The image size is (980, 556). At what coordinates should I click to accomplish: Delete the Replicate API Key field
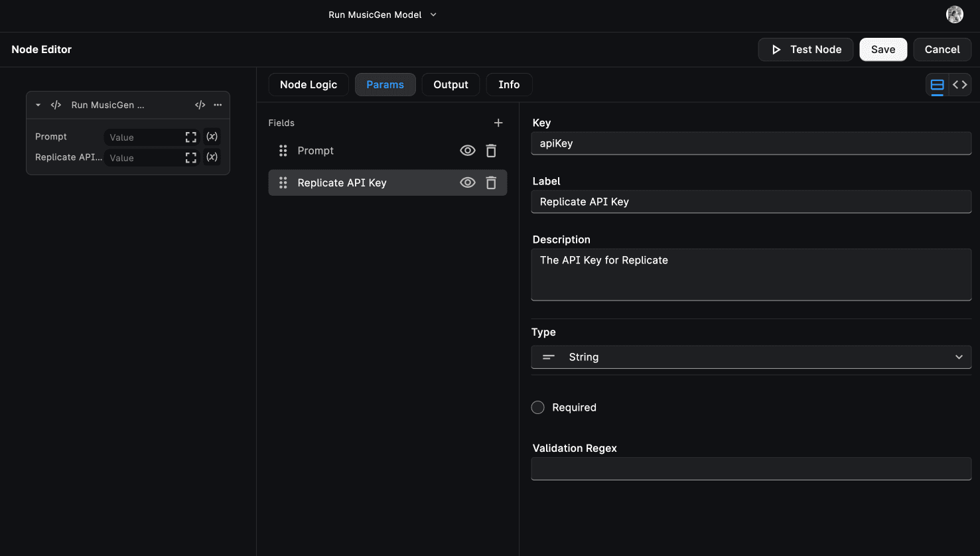[491, 183]
